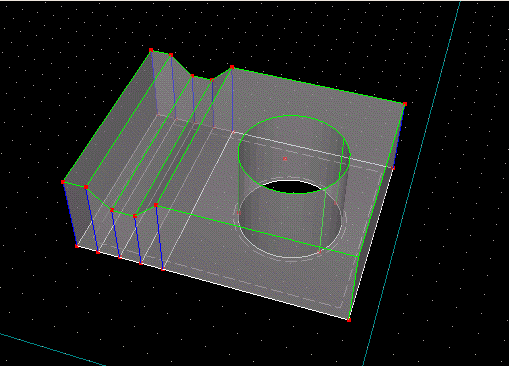Viewport: 509px width, 366px height.
Task: Select the long green top-left edge of the raised step
Action: pyautogui.click(x=107, y=116)
